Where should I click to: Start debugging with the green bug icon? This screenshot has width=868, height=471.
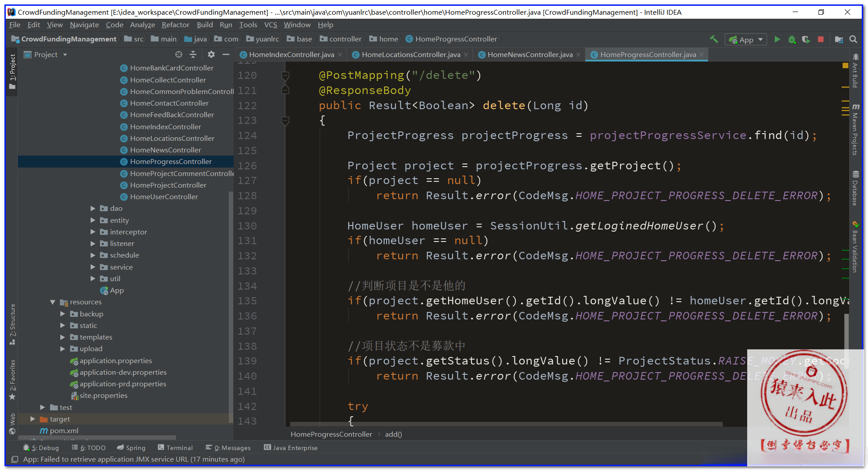pos(792,39)
